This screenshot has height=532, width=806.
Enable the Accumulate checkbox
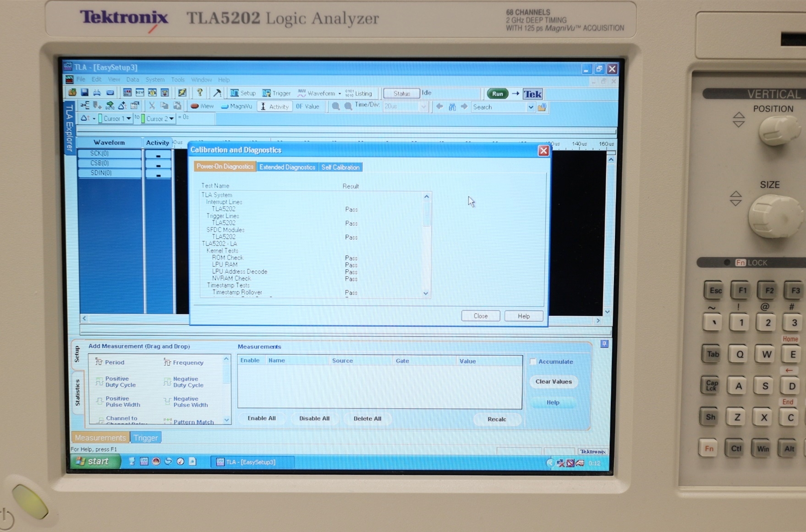pyautogui.click(x=533, y=361)
